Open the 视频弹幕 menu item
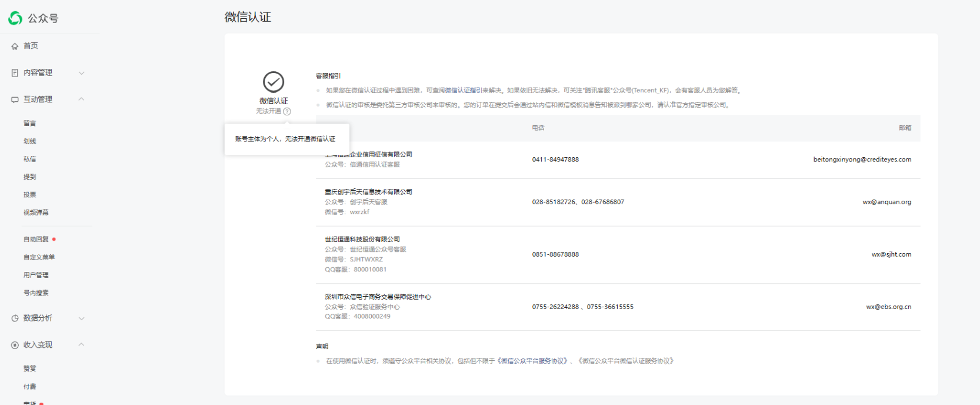 [x=36, y=213]
